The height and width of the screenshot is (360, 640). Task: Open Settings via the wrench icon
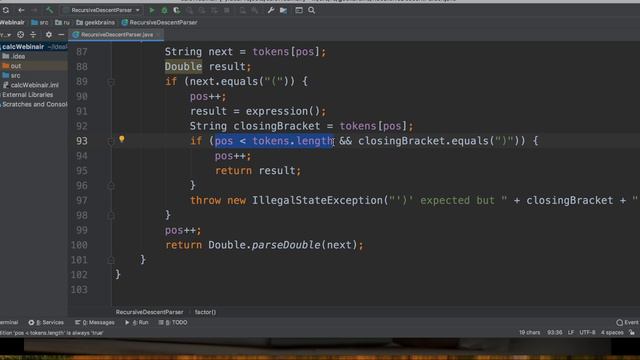pyautogui.click(x=271, y=10)
